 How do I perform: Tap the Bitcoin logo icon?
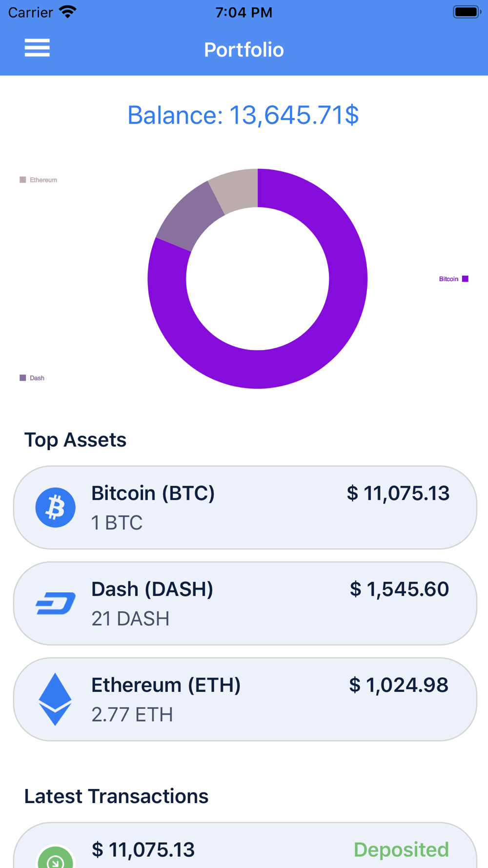[55, 507]
